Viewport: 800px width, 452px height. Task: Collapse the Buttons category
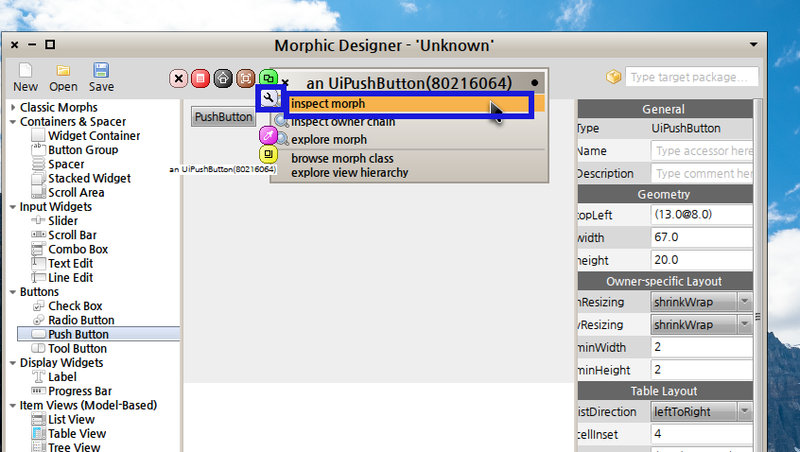(13, 292)
